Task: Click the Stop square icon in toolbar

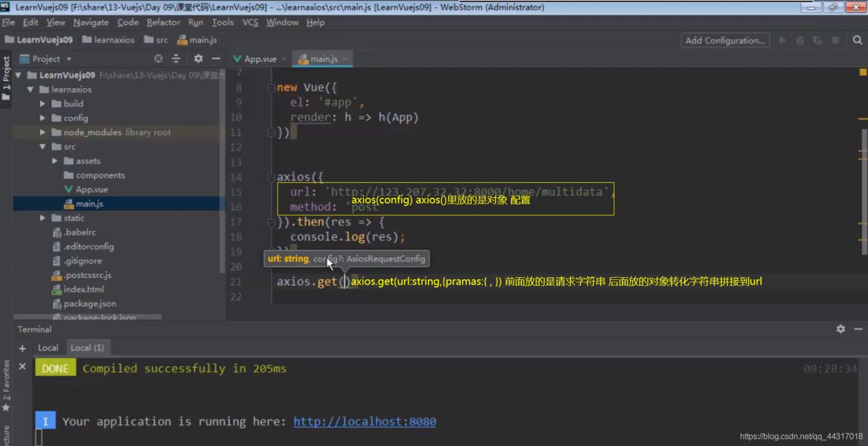Action: tap(835, 40)
